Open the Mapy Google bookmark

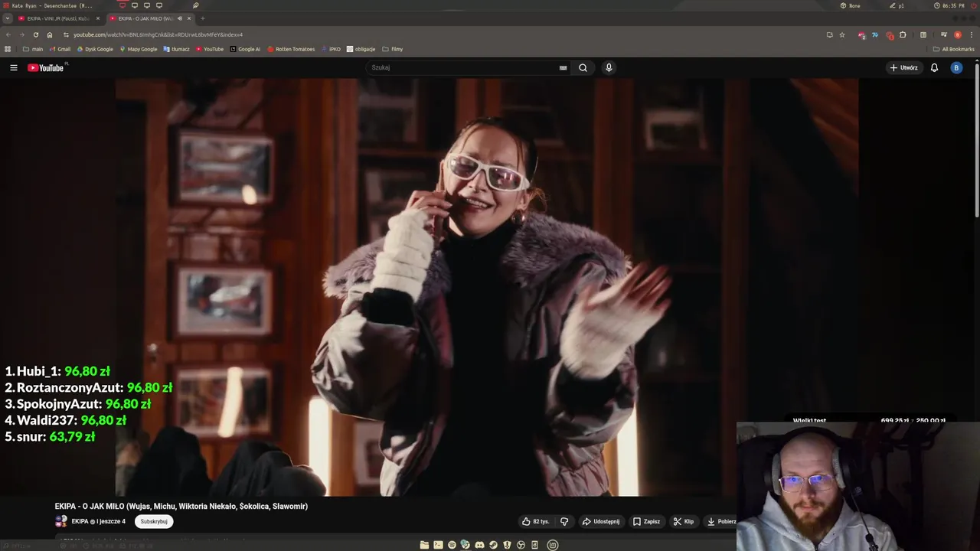pyautogui.click(x=139, y=49)
